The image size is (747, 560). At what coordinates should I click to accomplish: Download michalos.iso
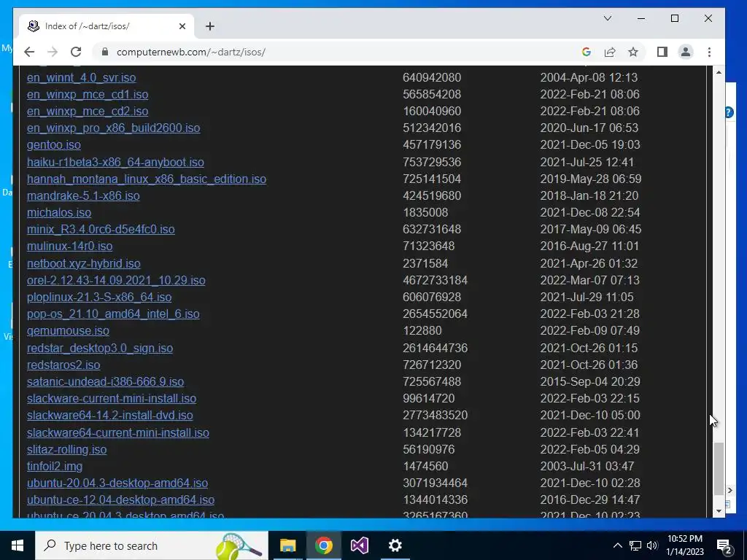59,212
